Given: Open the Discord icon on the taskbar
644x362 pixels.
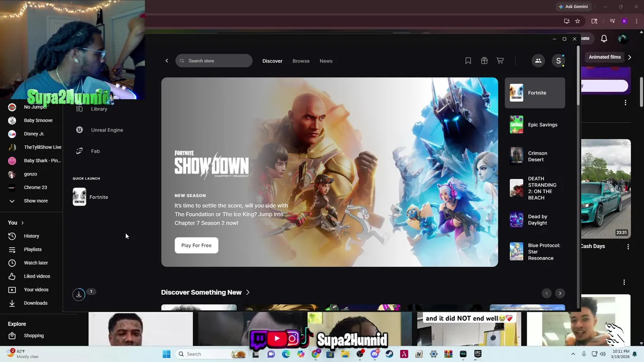Looking at the screenshot, I should [374, 354].
